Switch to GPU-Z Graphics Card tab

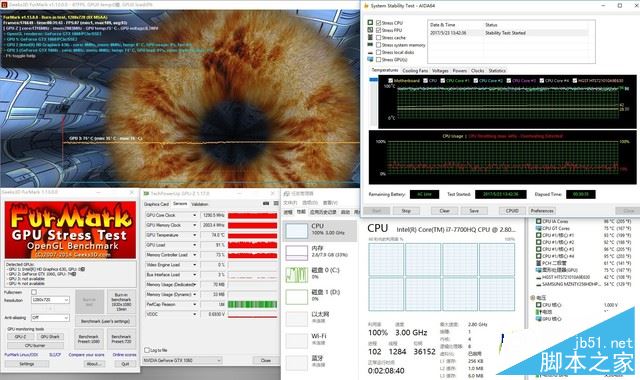click(156, 204)
